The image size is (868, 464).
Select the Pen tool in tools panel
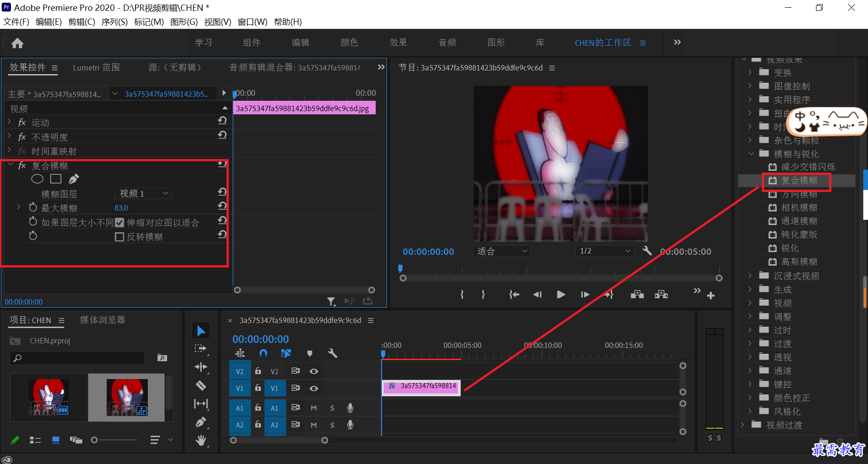[201, 422]
